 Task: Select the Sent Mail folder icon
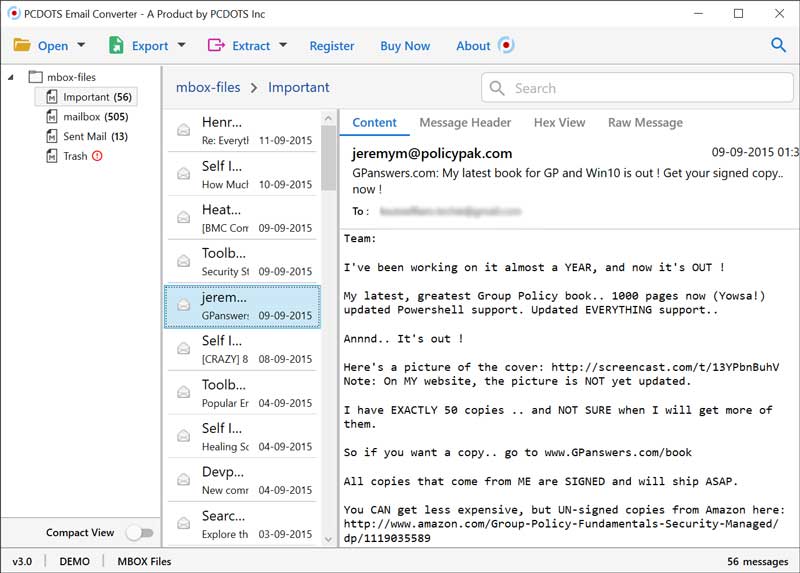[52, 136]
